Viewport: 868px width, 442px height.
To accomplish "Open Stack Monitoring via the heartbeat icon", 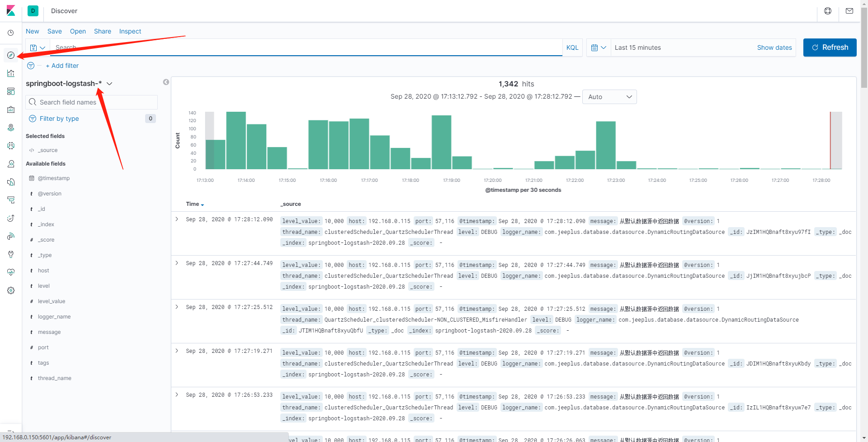I will point(11,272).
